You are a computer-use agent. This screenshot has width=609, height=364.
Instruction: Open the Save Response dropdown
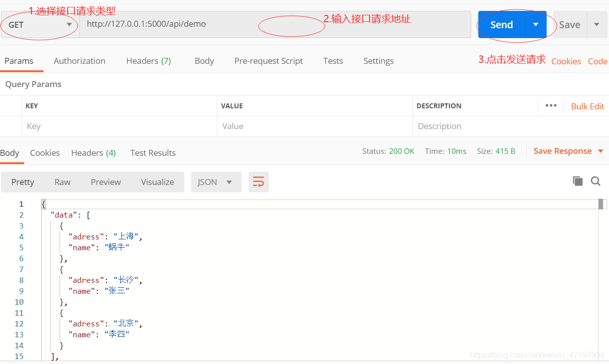coord(568,151)
